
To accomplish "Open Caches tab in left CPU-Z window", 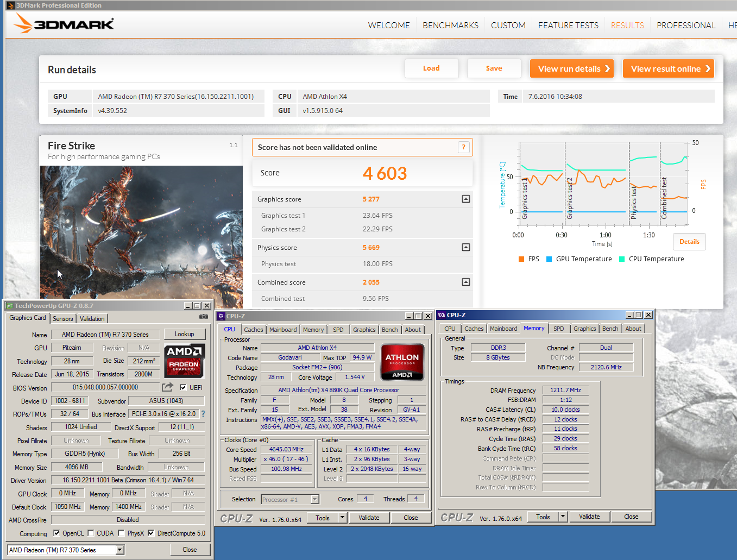I will [x=253, y=330].
